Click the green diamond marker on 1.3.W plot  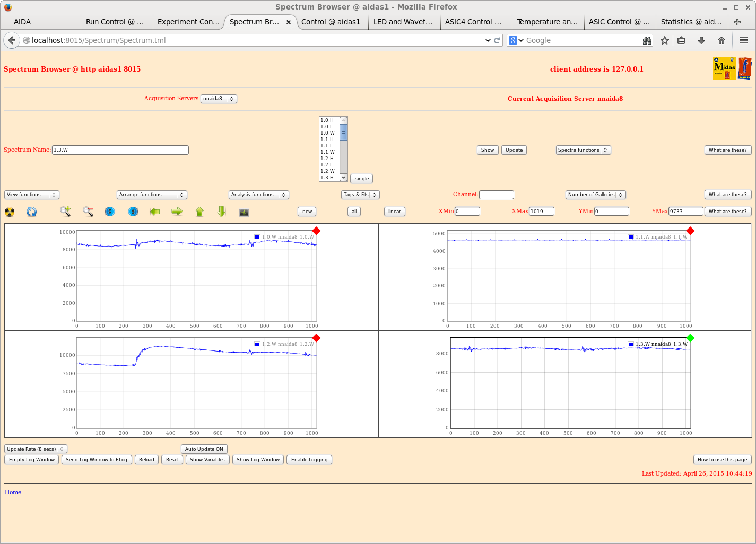(x=690, y=338)
